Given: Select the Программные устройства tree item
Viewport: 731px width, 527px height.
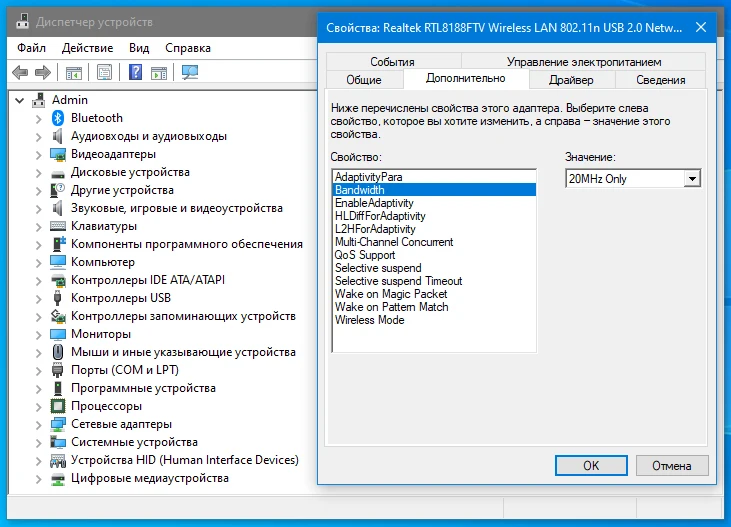Looking at the screenshot, I should click(143, 388).
